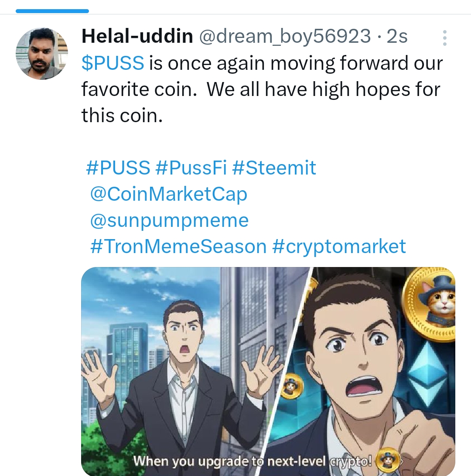This screenshot has height=476, width=471.
Task: Visit the @sunpumpmeme mention
Action: click(169, 221)
